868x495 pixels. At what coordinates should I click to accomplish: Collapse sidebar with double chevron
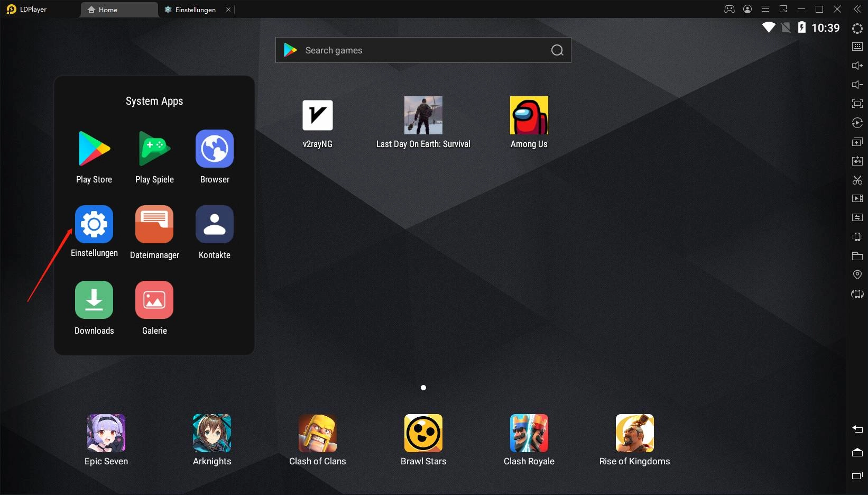(857, 9)
